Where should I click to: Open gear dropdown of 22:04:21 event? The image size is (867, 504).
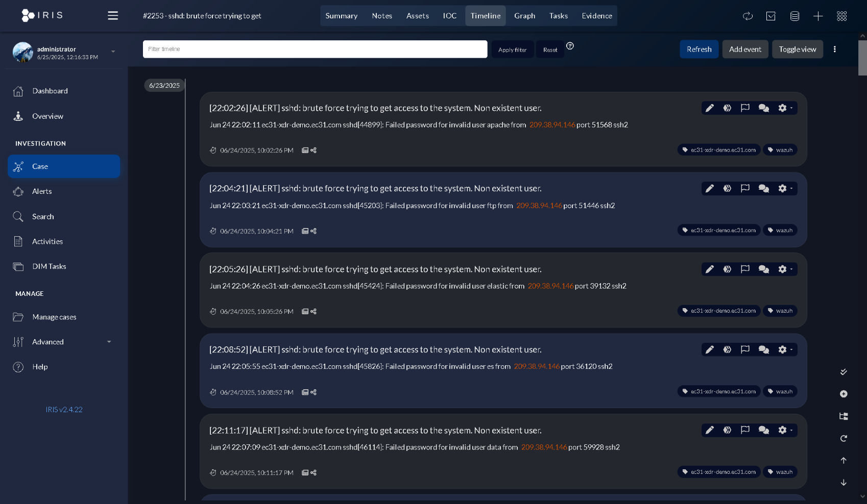(785, 189)
